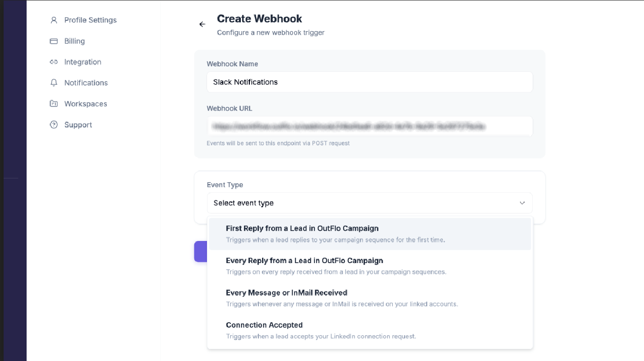Viewport: 644px width, 361px height.
Task: Open the Support page link
Action: 78,125
